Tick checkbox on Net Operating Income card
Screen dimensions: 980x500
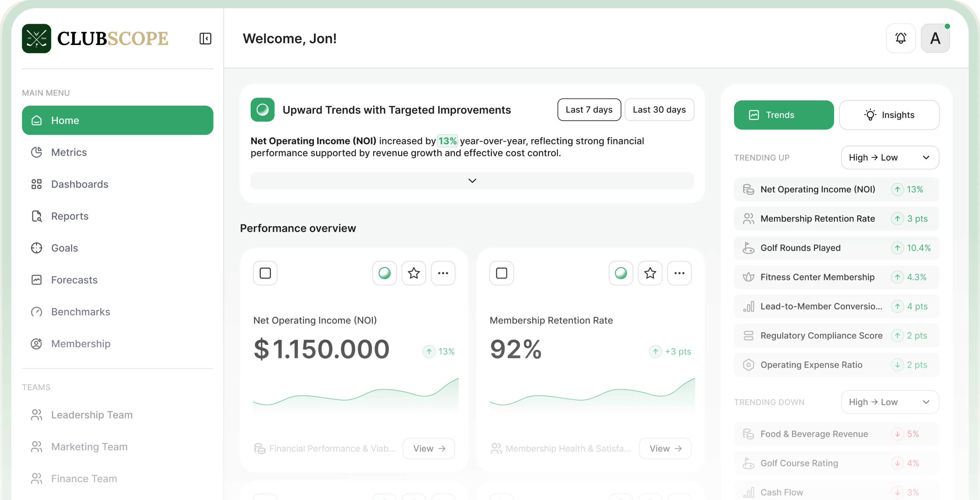point(265,273)
